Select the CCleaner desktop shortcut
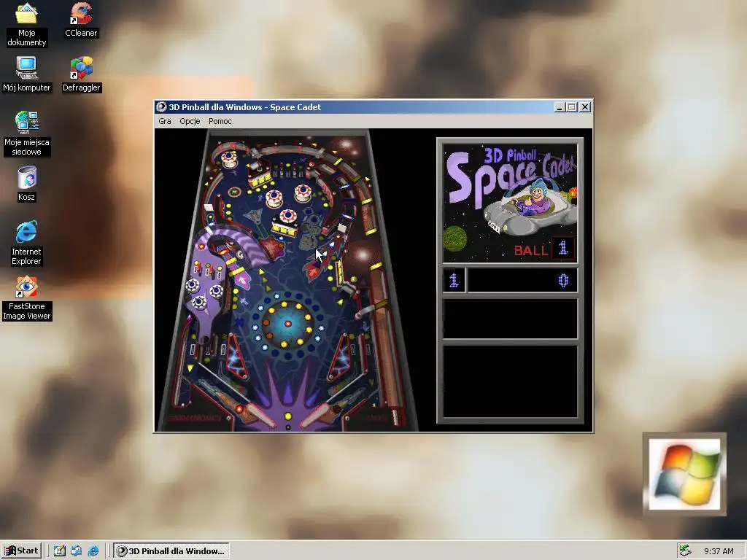The width and height of the screenshot is (747, 560). (x=81, y=20)
